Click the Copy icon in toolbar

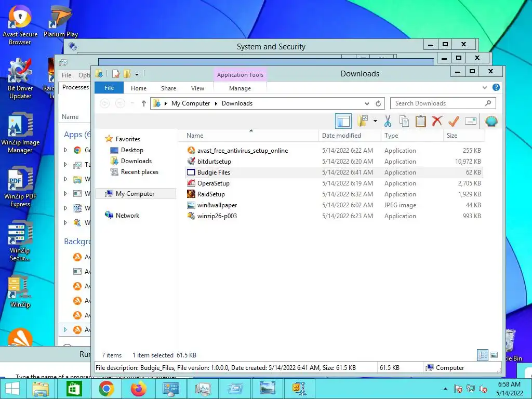(404, 121)
